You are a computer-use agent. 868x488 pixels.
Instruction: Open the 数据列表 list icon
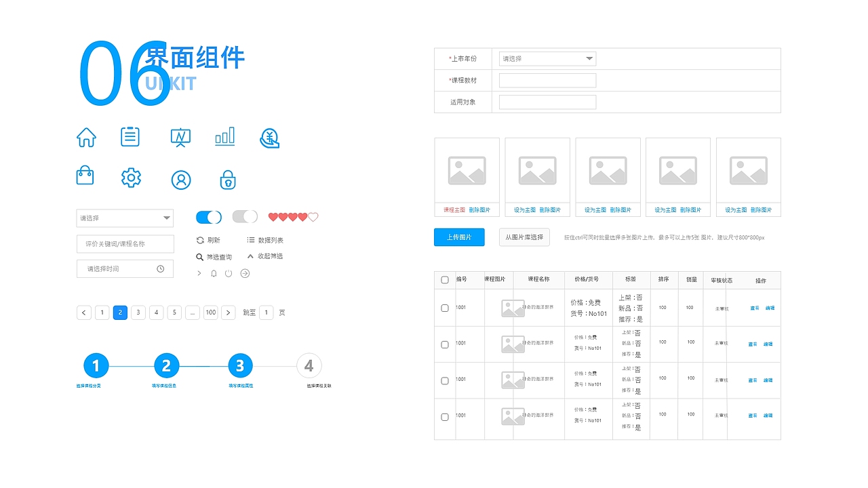click(x=251, y=240)
